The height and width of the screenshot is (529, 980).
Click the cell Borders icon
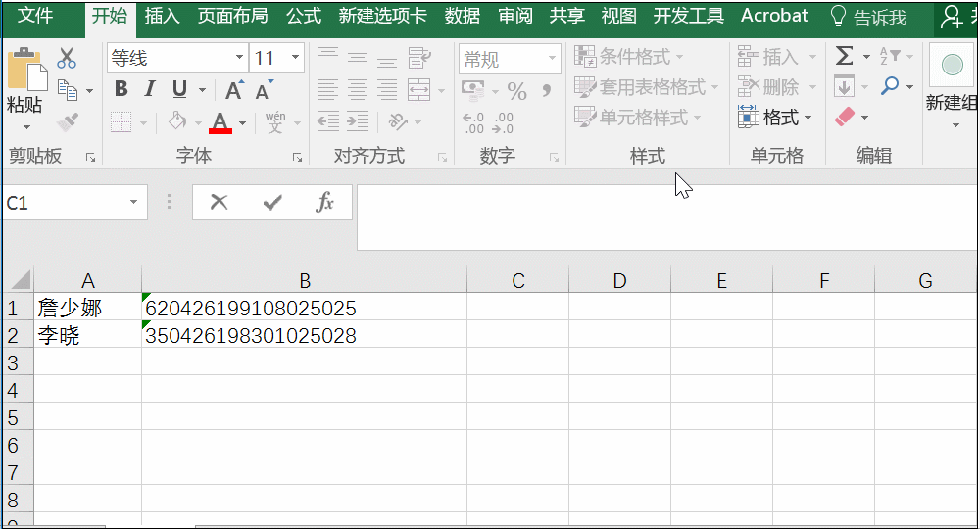(122, 121)
